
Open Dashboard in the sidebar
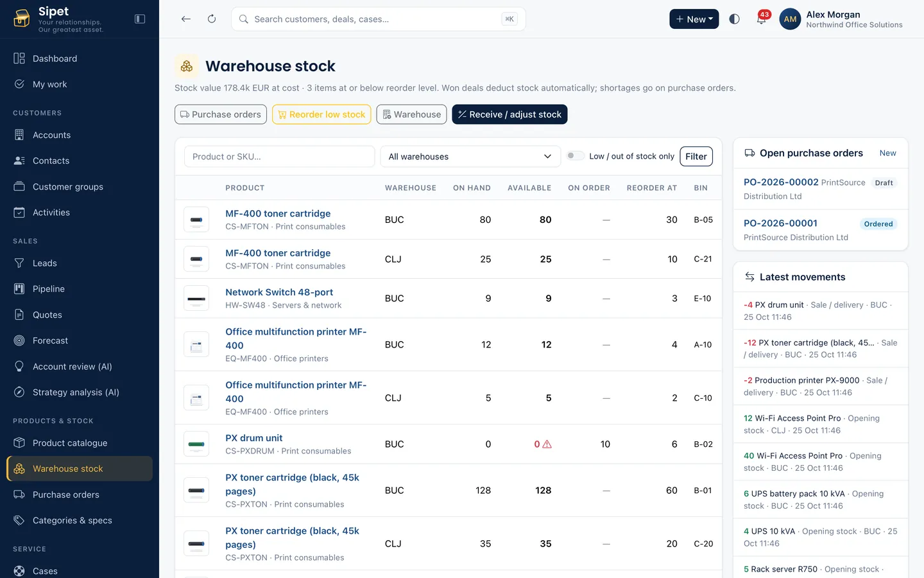[x=80, y=58]
